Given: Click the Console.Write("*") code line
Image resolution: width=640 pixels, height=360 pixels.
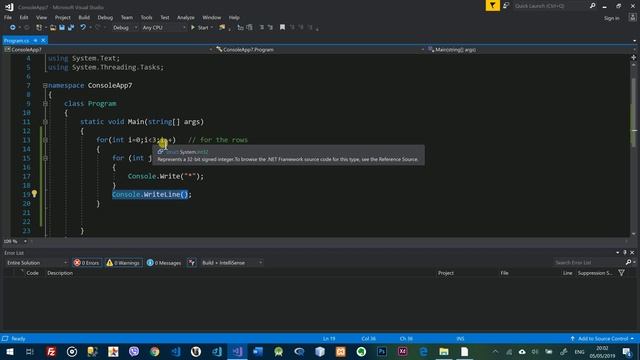Looking at the screenshot, I should click(x=166, y=176).
